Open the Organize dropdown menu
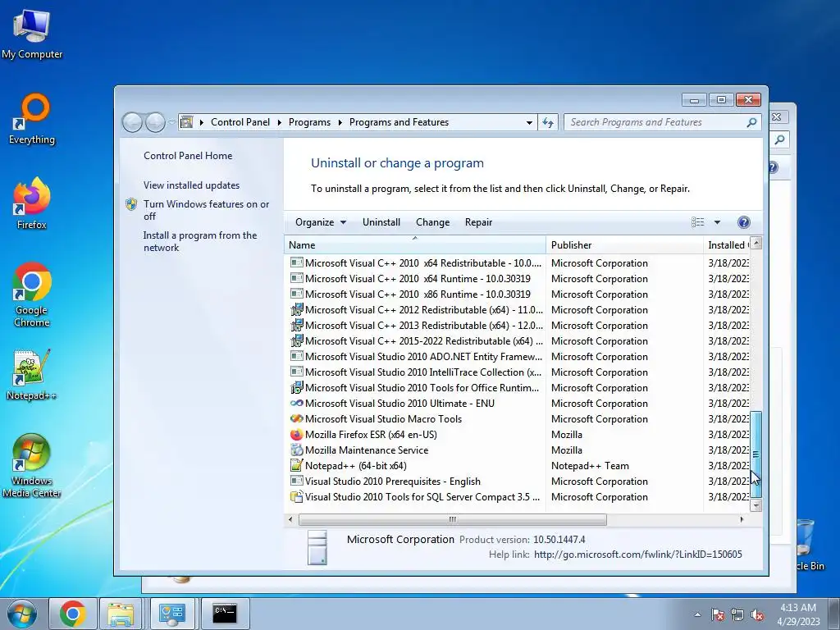 click(321, 222)
